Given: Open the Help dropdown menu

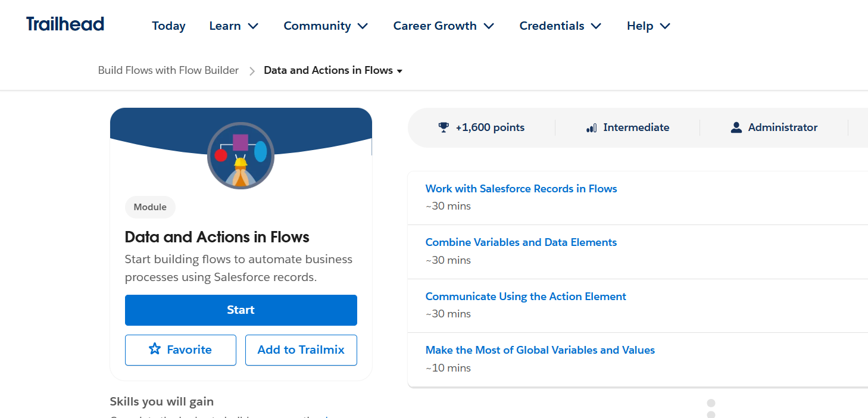Looking at the screenshot, I should 649,26.
